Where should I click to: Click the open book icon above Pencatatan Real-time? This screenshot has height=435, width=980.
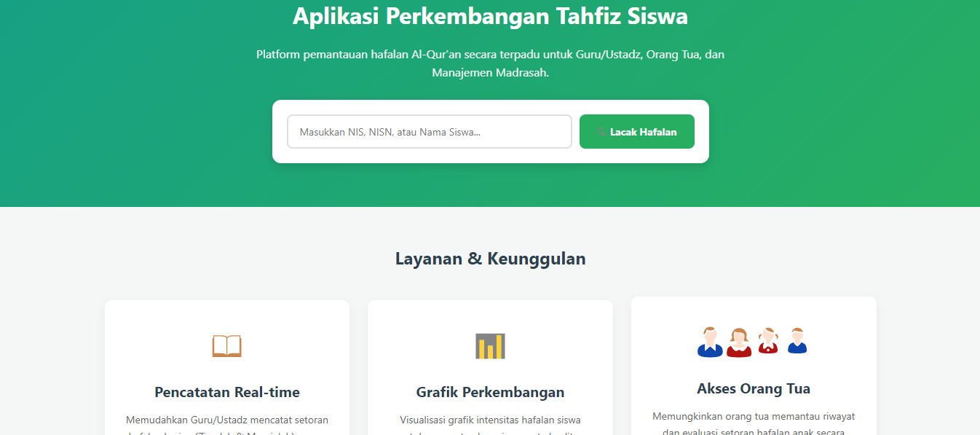(x=226, y=346)
